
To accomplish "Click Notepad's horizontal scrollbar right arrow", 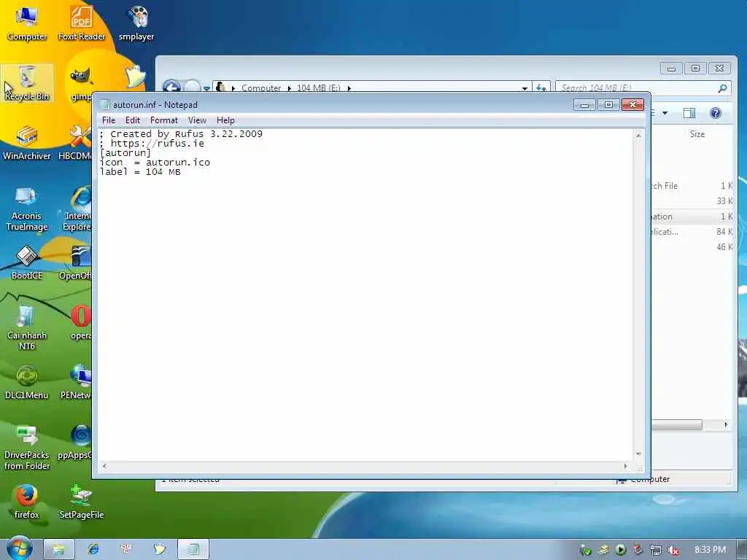I will pos(625,466).
